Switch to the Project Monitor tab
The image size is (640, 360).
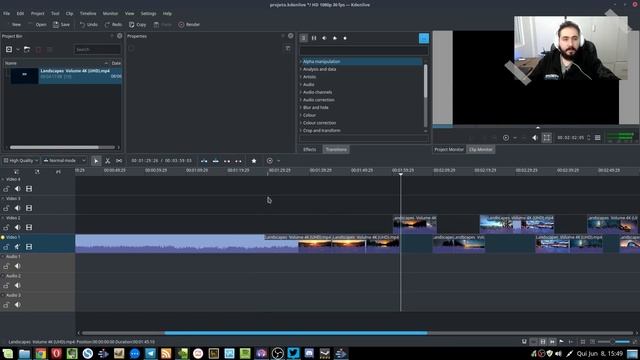(449, 149)
